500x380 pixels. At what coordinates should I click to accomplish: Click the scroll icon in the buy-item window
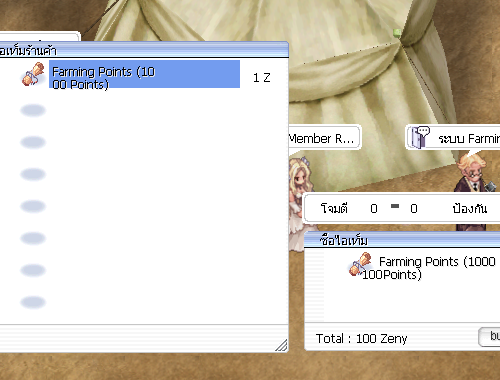click(360, 264)
